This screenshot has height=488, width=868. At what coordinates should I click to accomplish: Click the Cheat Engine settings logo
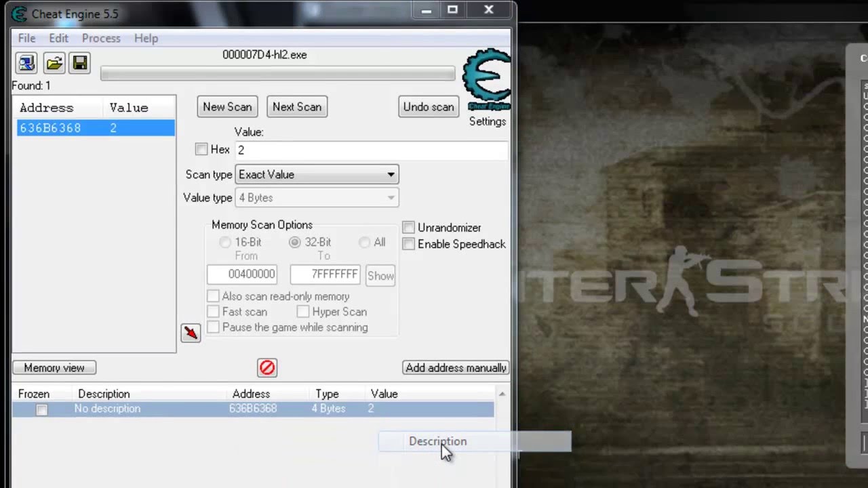(x=487, y=80)
